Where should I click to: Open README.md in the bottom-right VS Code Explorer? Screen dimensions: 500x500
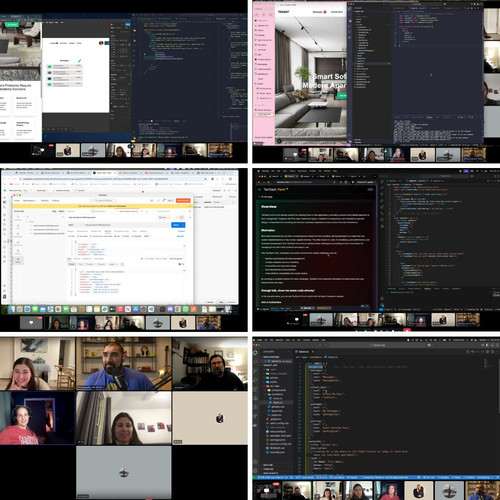click(277, 448)
